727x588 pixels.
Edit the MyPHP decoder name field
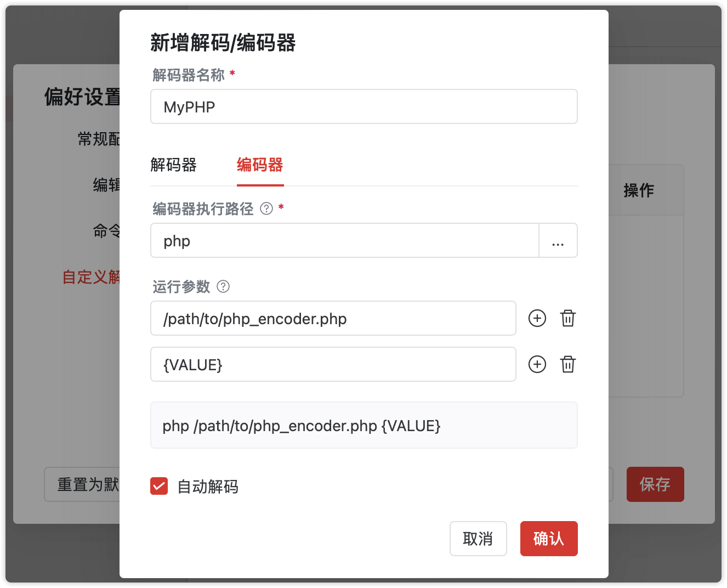(x=364, y=106)
